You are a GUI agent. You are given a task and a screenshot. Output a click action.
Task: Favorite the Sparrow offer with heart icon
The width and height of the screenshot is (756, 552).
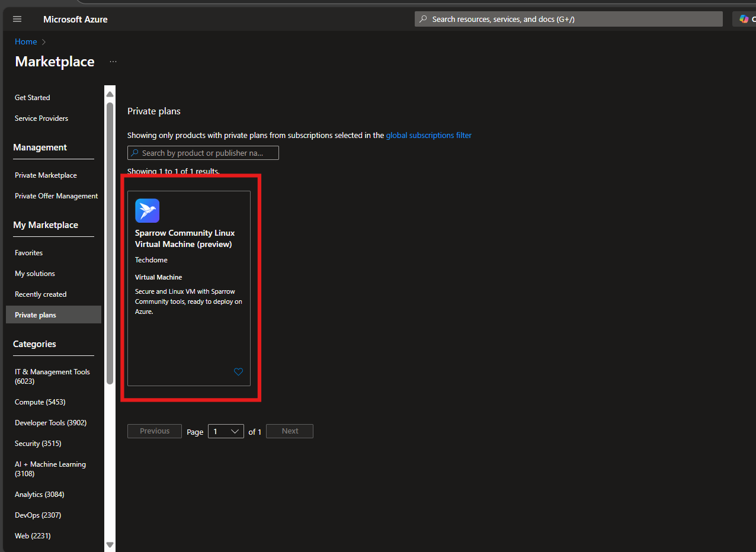[238, 372]
